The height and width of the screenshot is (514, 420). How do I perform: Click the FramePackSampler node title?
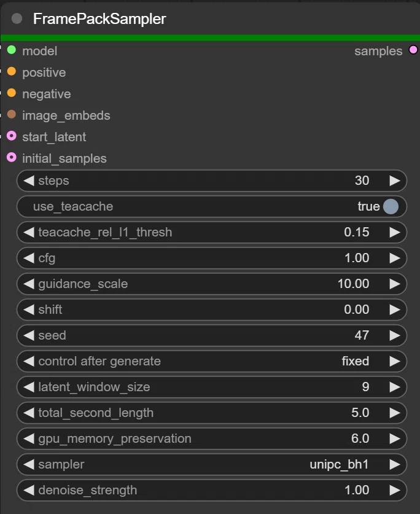point(99,18)
